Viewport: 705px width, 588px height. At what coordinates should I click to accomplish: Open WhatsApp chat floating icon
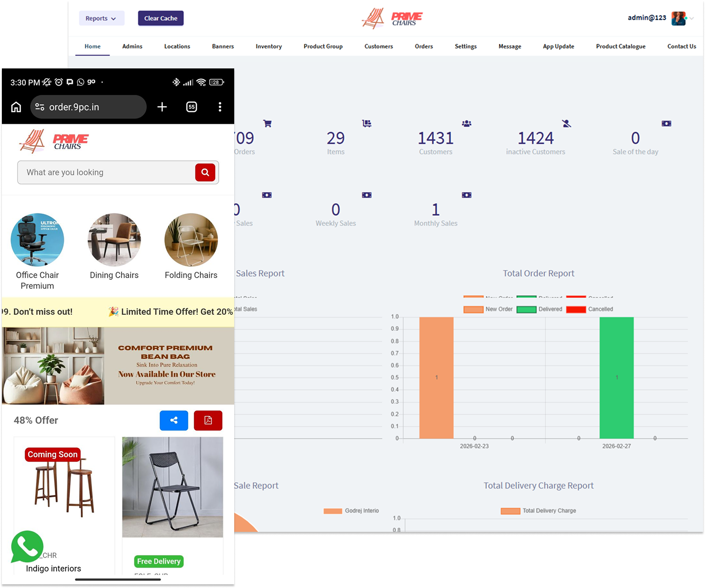(27, 546)
